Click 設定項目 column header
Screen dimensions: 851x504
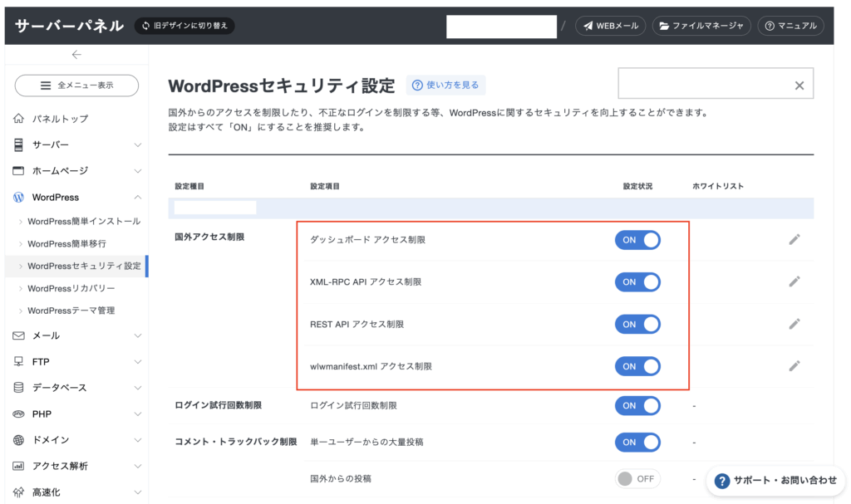tap(325, 186)
